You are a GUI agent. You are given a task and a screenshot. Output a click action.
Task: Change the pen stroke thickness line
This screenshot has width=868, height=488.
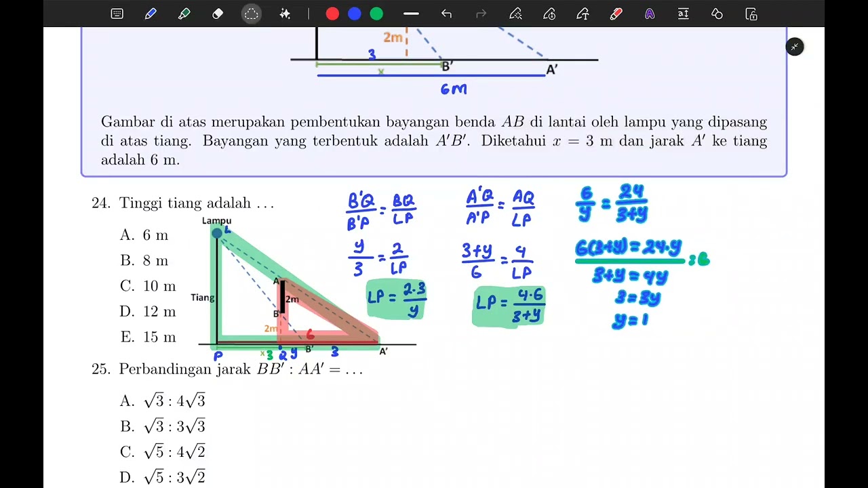tap(411, 14)
